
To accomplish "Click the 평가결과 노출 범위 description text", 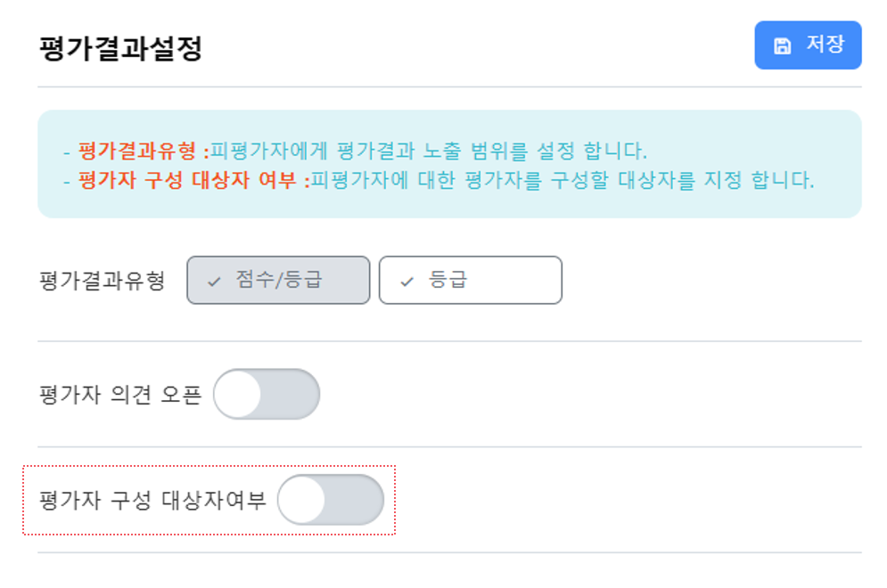I will tap(428, 150).
